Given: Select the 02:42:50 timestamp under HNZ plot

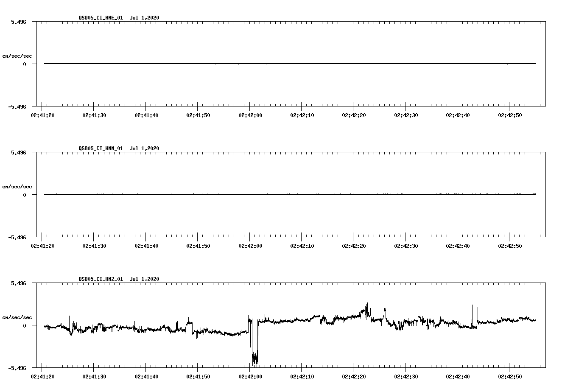Looking at the screenshot, I should coord(510,376).
